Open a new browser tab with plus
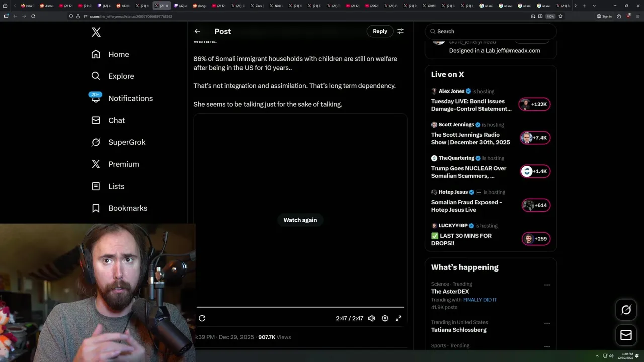This screenshot has width=644, height=362. (584, 6)
